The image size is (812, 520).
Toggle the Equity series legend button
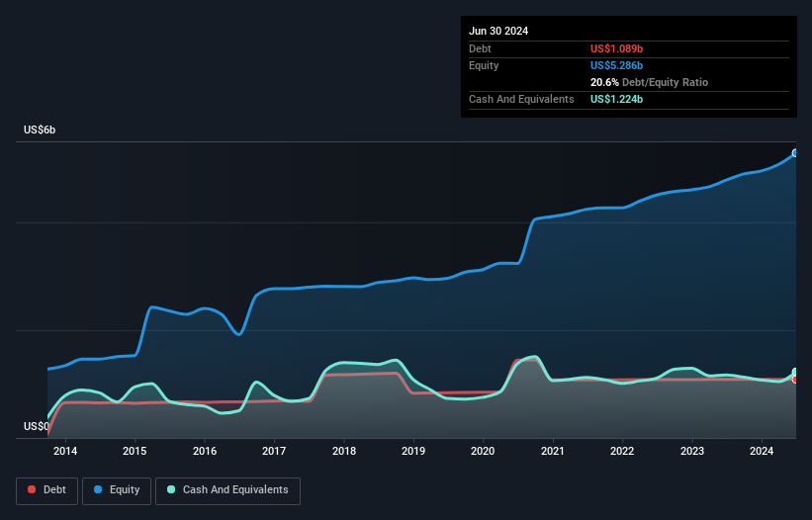pos(117,490)
